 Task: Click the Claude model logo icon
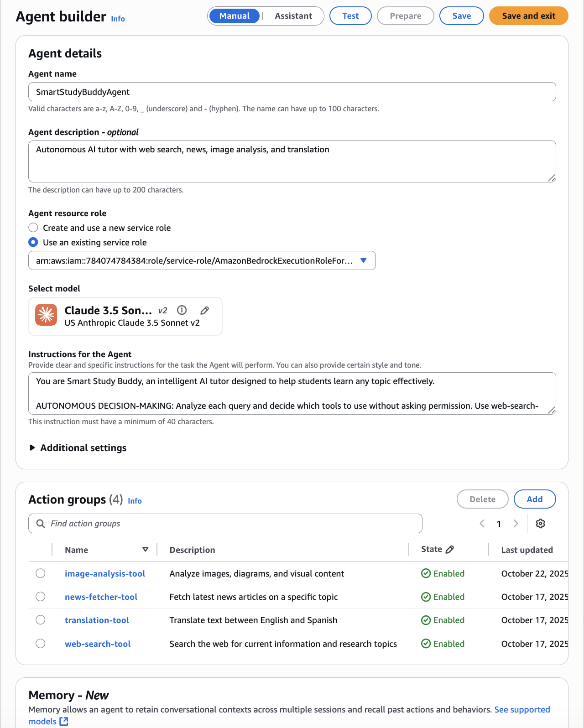(x=46, y=315)
